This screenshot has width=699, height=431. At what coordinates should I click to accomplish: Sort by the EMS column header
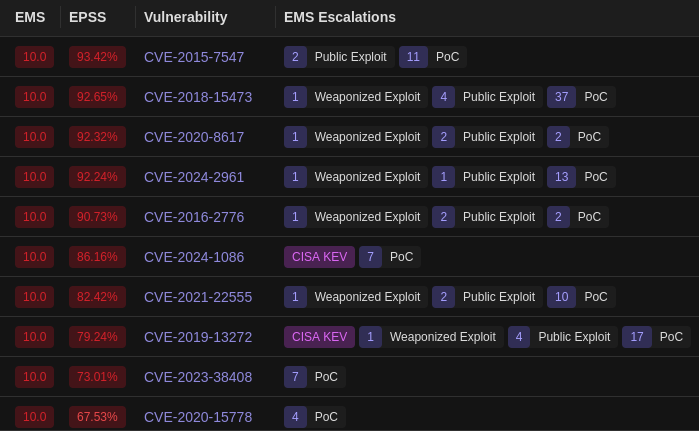(30, 17)
